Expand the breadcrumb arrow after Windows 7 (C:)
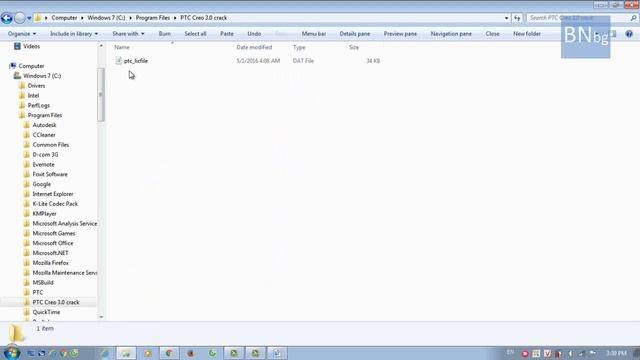Screen dimensions: 640x360 point(131,18)
